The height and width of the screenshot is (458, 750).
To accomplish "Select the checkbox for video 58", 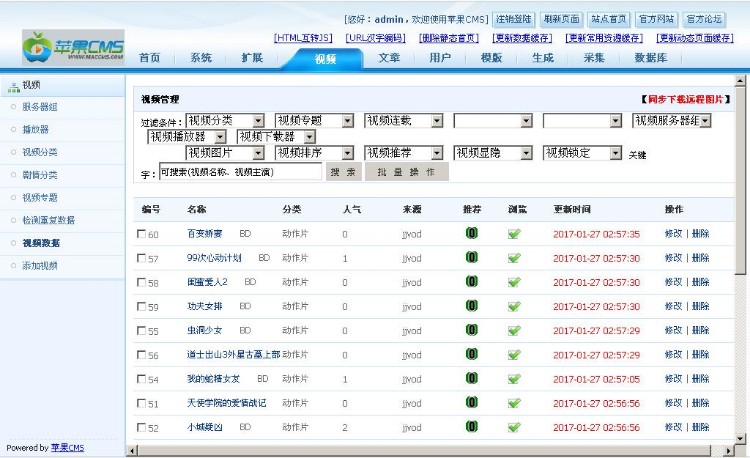I will (x=141, y=282).
